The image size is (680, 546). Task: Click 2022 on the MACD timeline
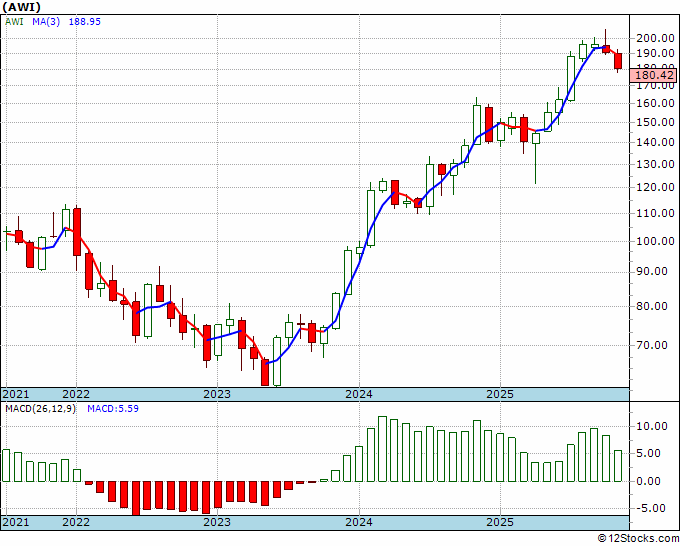tap(76, 522)
